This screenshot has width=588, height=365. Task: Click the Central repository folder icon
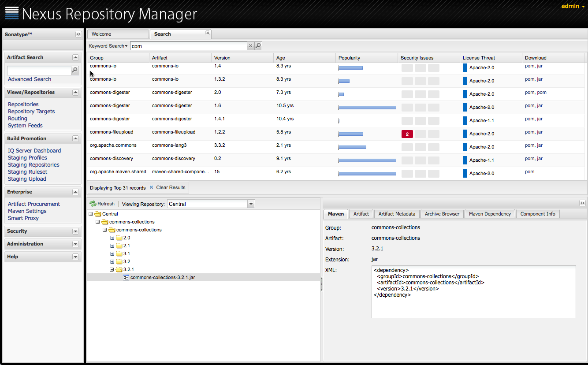[97, 214]
